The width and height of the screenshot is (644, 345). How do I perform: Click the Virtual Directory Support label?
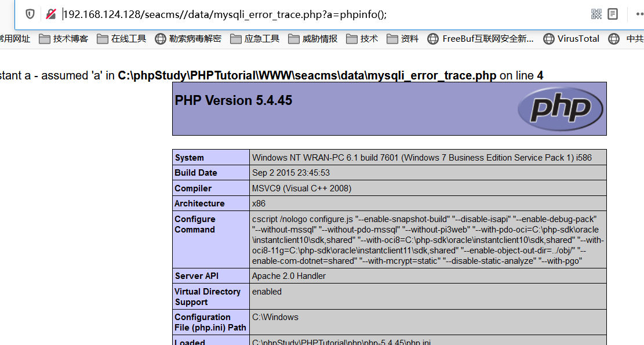coord(210,296)
